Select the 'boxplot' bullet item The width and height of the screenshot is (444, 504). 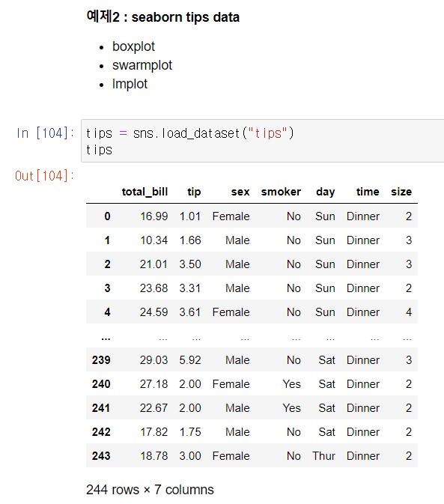pos(133,46)
